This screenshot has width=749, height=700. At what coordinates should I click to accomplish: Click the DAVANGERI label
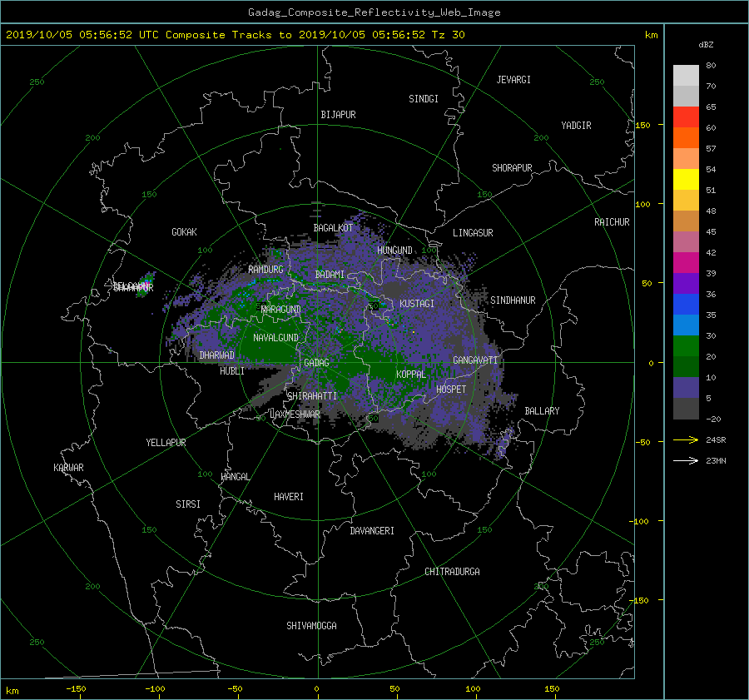tap(372, 531)
